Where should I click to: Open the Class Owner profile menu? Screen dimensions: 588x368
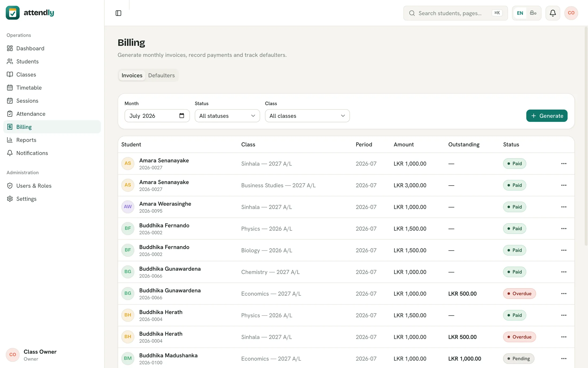click(52, 355)
